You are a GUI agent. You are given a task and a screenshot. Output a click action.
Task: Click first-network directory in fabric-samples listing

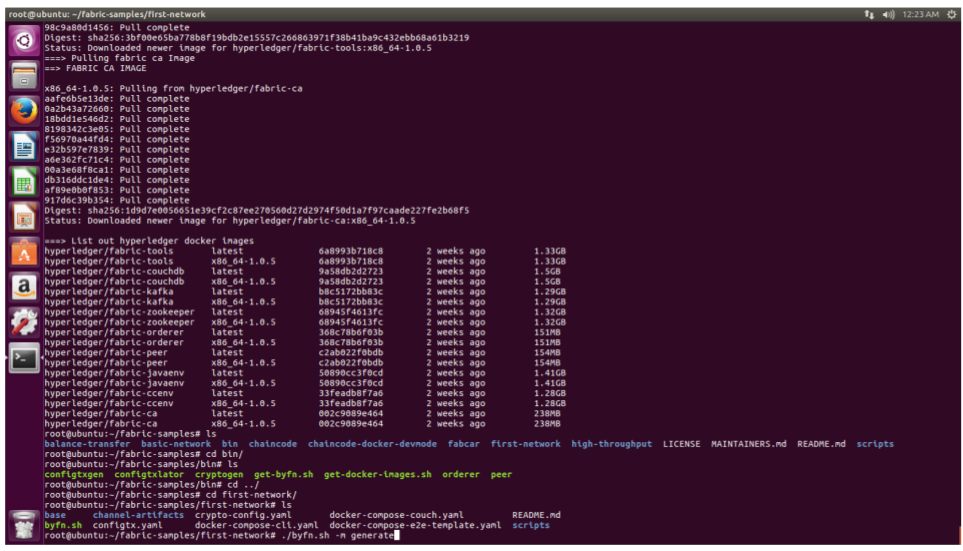coord(525,444)
